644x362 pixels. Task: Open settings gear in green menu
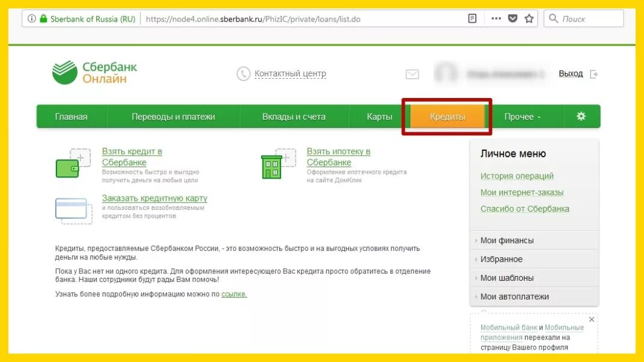coord(581,116)
